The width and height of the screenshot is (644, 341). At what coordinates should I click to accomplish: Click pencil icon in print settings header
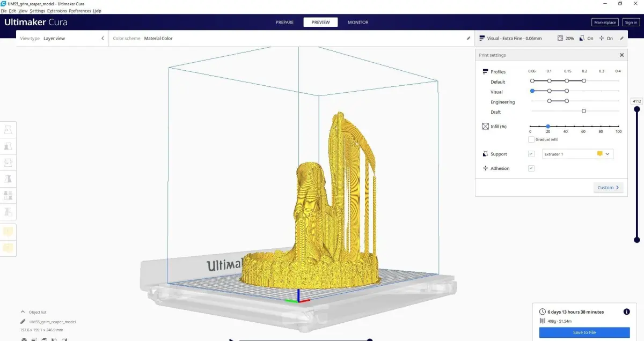point(621,39)
